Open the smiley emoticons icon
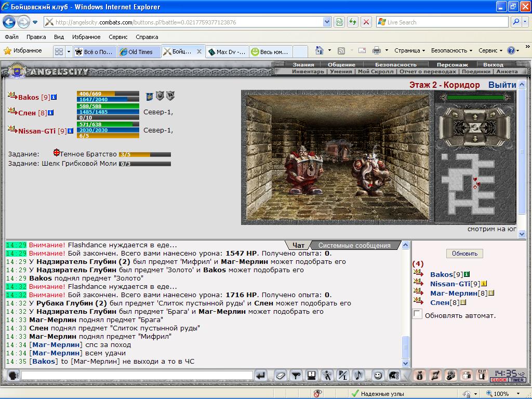 click(x=378, y=376)
